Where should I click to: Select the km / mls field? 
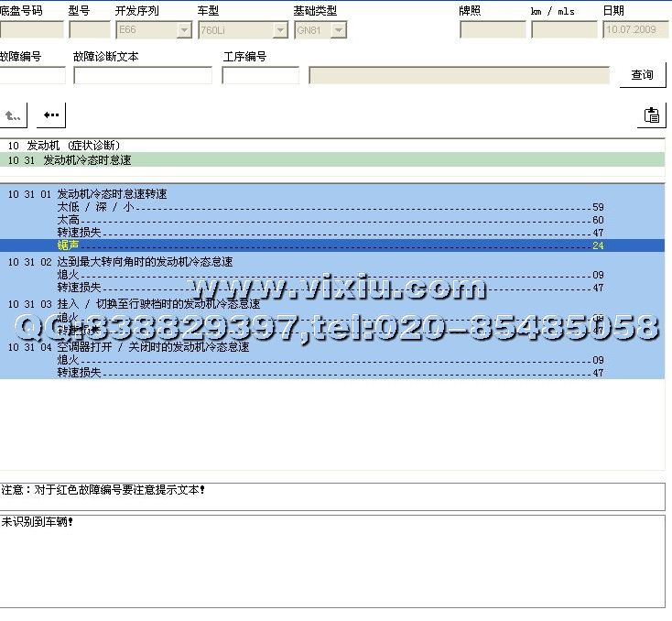pyautogui.click(x=563, y=30)
